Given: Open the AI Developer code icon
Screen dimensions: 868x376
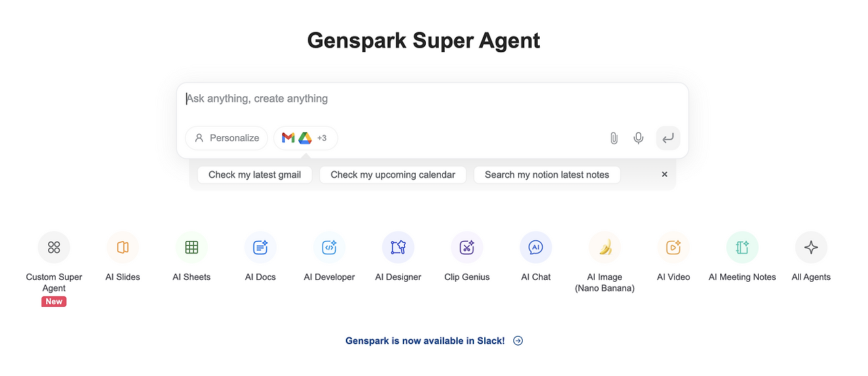Looking at the screenshot, I should (x=330, y=247).
